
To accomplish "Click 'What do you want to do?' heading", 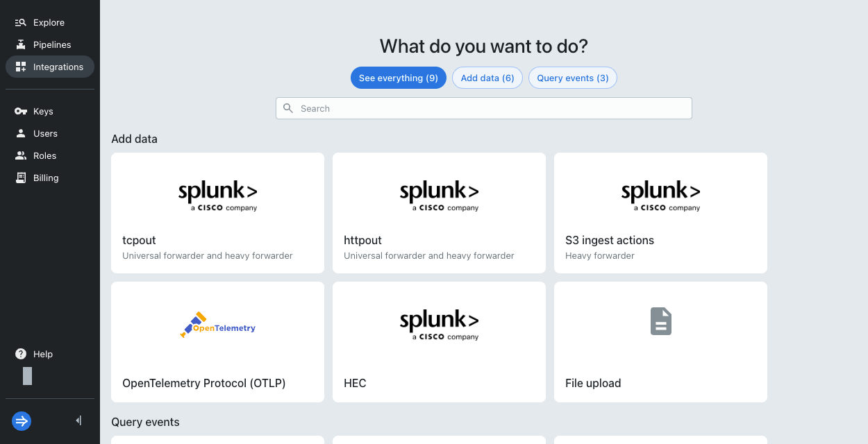I will coord(484,46).
